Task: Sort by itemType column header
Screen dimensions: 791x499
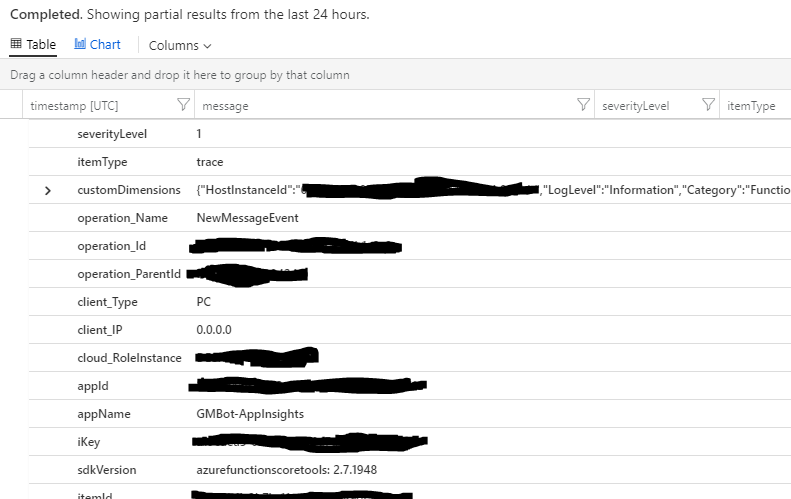Action: (751, 106)
